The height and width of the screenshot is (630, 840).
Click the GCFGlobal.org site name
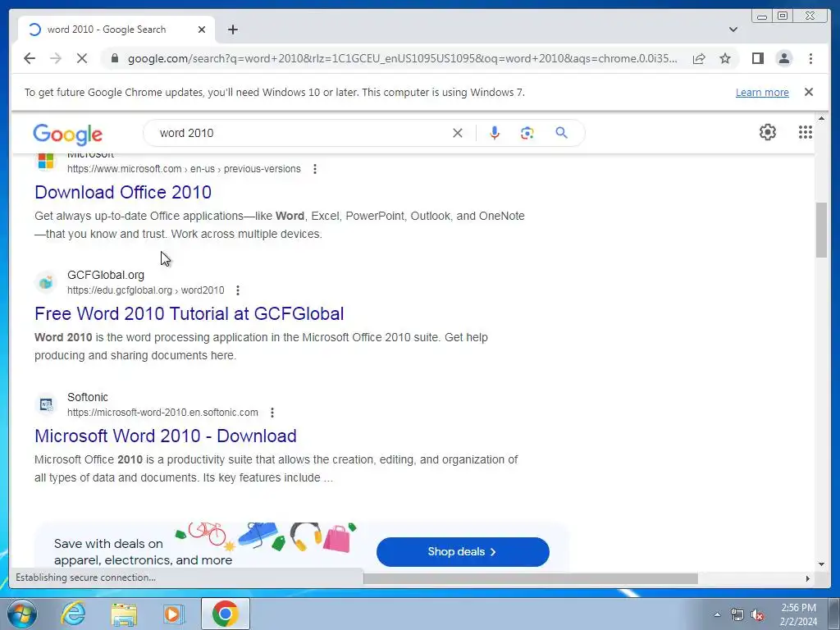[x=106, y=275]
